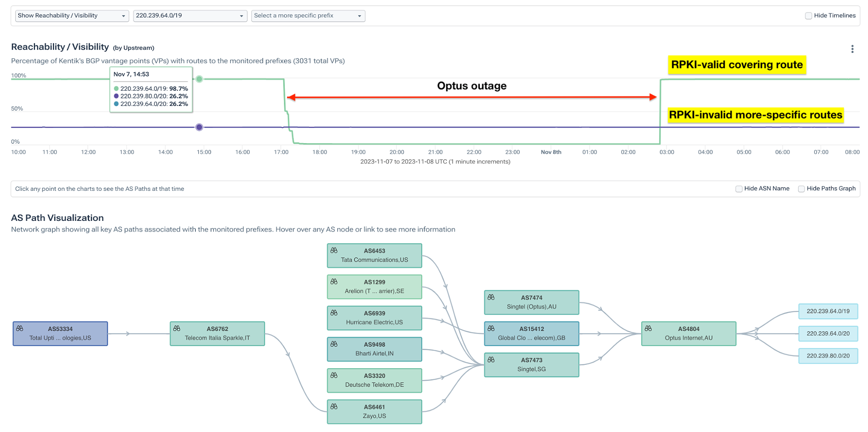Select the AS15412 Global Cloud node
868x432 pixels.
[x=531, y=334]
